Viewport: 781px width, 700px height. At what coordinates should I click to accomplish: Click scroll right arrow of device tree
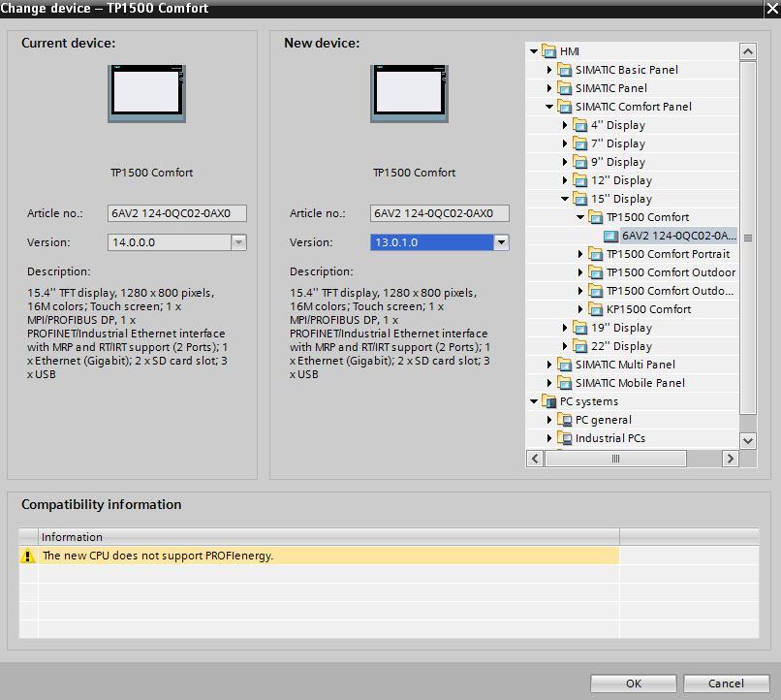[731, 459]
